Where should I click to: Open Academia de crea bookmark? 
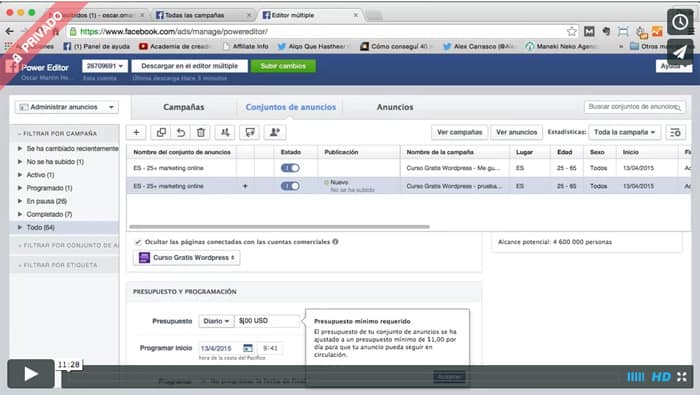175,46
